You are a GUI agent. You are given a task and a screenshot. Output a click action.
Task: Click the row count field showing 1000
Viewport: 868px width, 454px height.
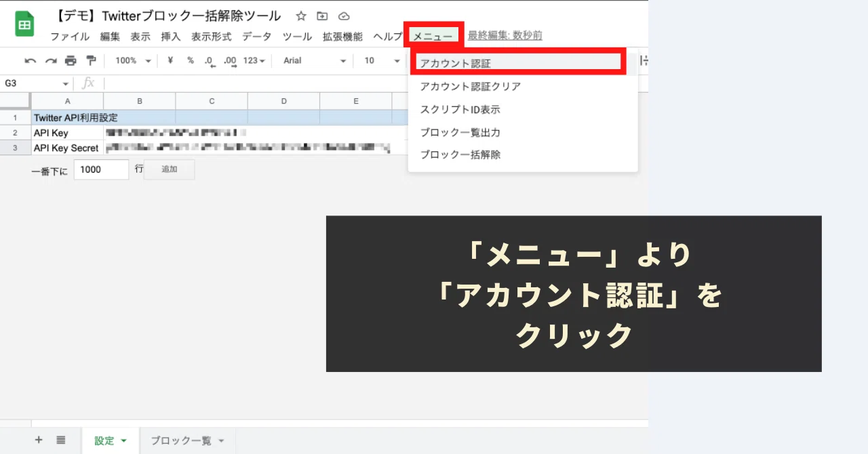pos(101,170)
